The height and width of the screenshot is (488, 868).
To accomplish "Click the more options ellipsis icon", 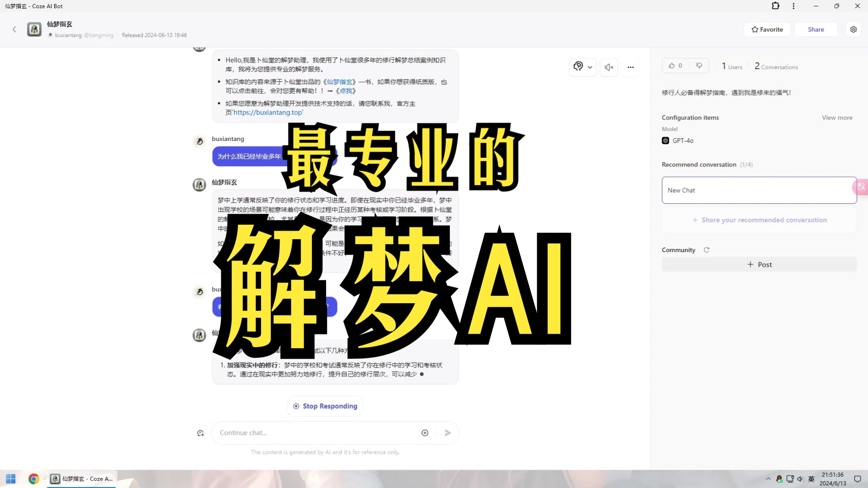I will pos(631,67).
